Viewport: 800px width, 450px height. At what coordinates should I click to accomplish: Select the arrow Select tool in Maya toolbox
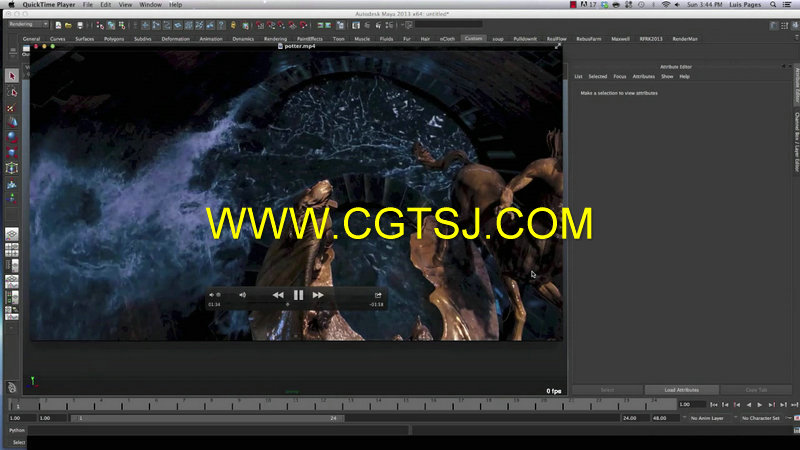[12, 76]
